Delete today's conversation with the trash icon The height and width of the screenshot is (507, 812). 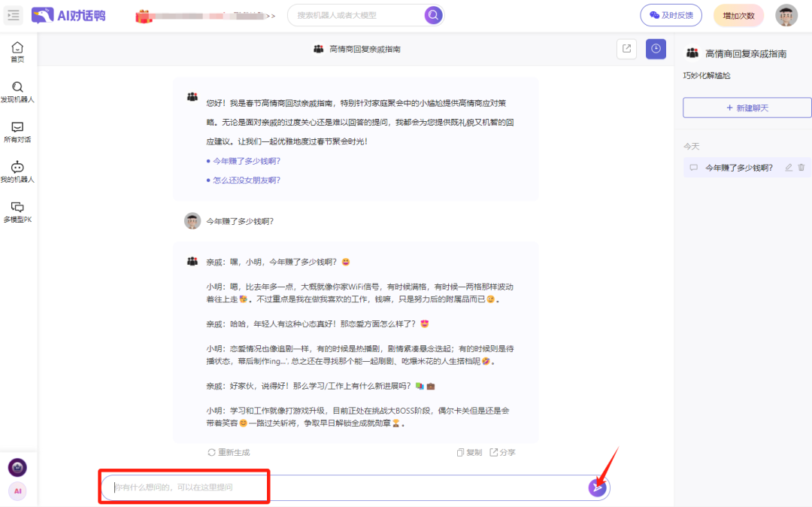[801, 168]
